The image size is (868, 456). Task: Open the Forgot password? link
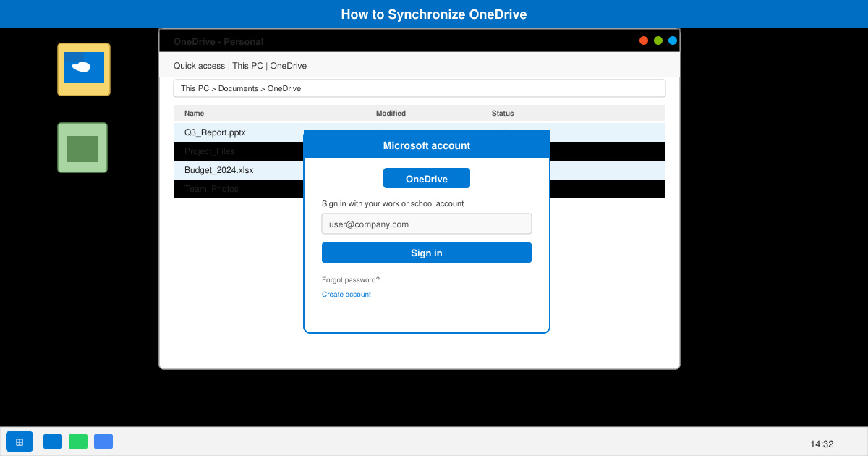[x=351, y=280]
